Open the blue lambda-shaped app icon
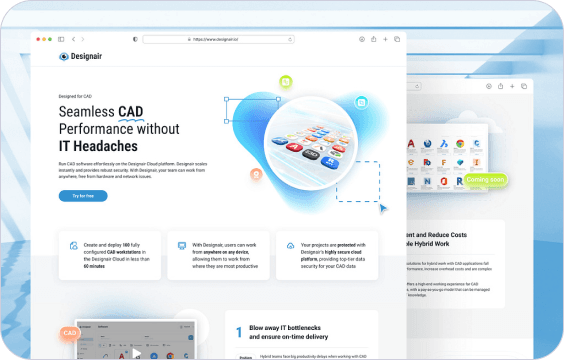 pyautogui.click(x=444, y=144)
